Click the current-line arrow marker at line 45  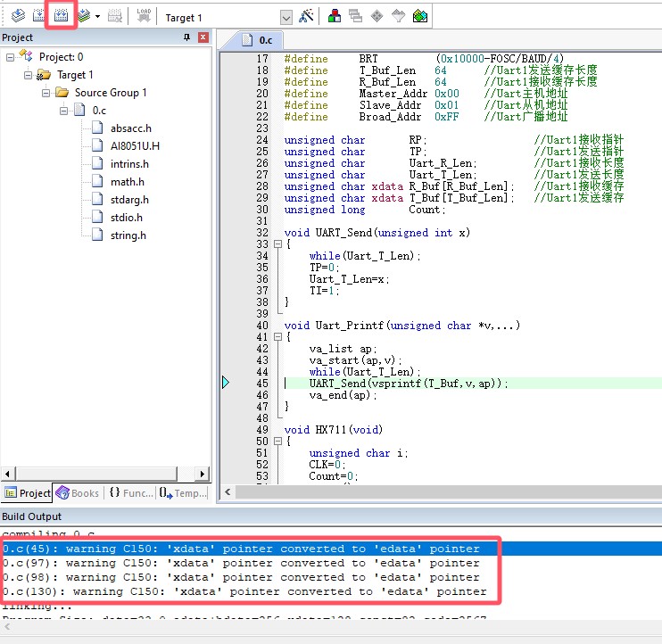click(226, 383)
